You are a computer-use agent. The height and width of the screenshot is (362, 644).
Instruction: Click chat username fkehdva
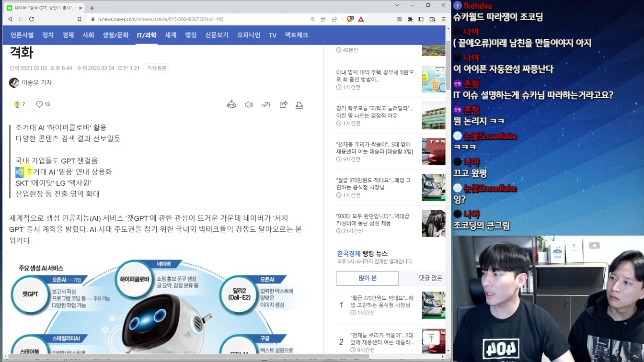[477, 6]
